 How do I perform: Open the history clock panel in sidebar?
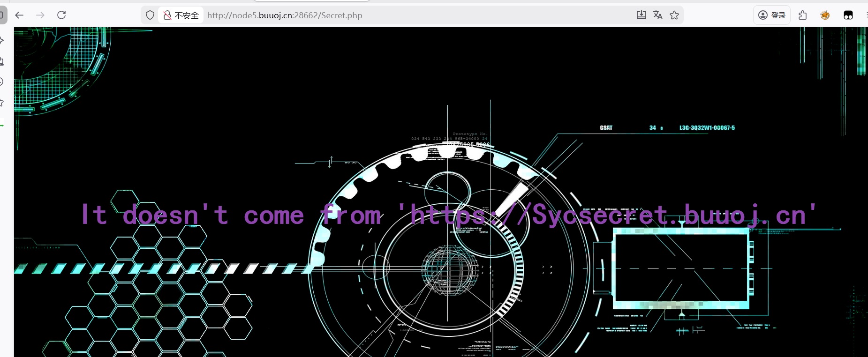(x=2, y=82)
